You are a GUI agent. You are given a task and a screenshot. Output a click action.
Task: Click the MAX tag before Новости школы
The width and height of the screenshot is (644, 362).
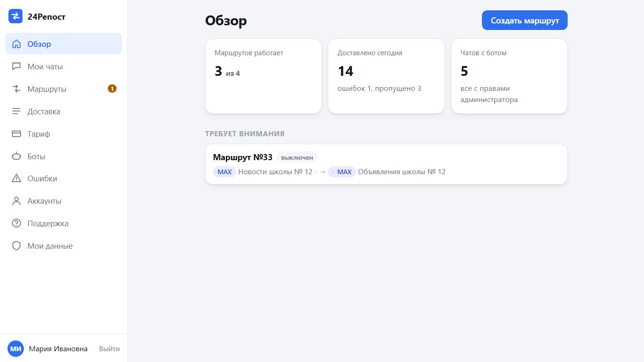(224, 172)
